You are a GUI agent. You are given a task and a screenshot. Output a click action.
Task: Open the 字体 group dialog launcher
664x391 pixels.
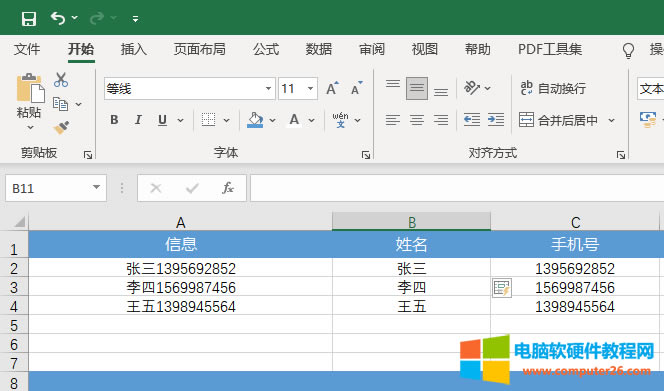(366, 155)
